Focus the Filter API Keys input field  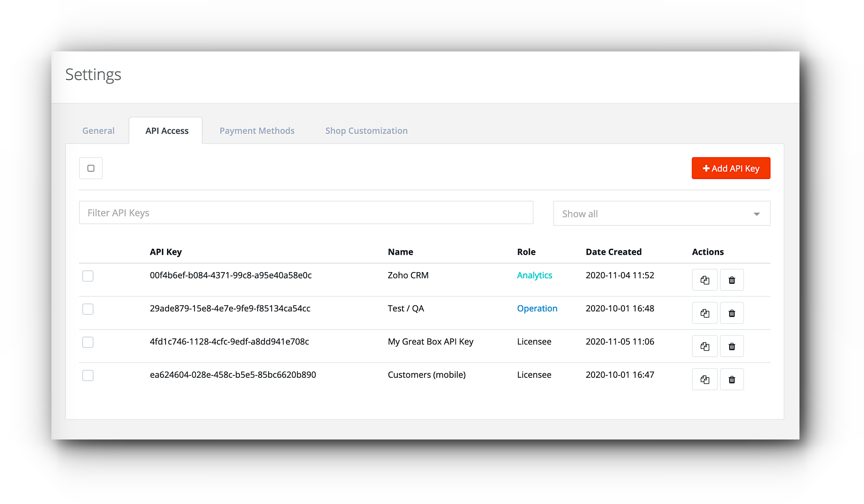coord(306,213)
